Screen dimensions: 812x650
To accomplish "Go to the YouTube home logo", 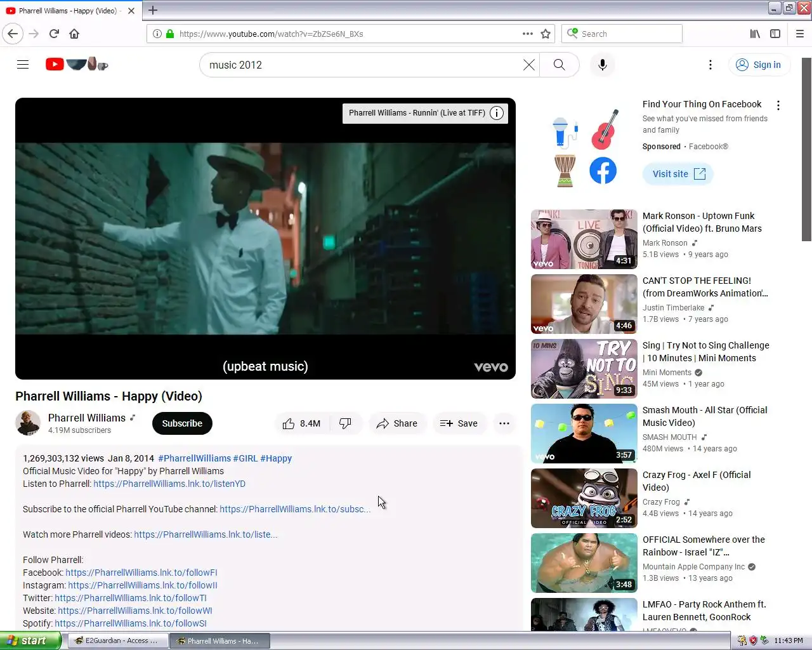I will click(x=77, y=64).
